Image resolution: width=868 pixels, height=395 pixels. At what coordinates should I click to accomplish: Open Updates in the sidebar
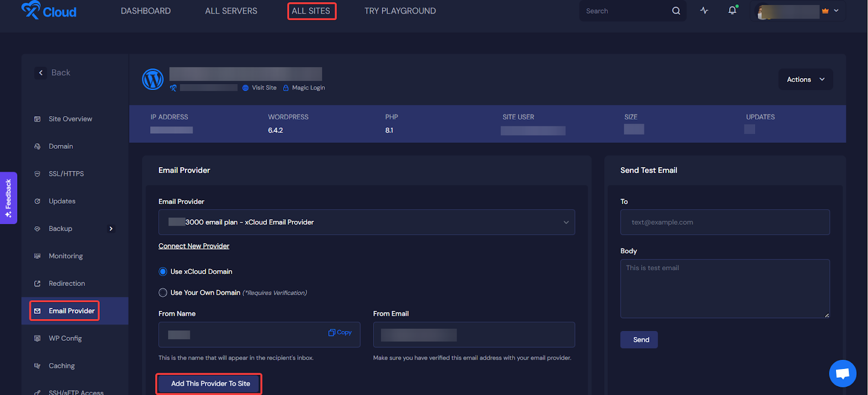tap(62, 201)
